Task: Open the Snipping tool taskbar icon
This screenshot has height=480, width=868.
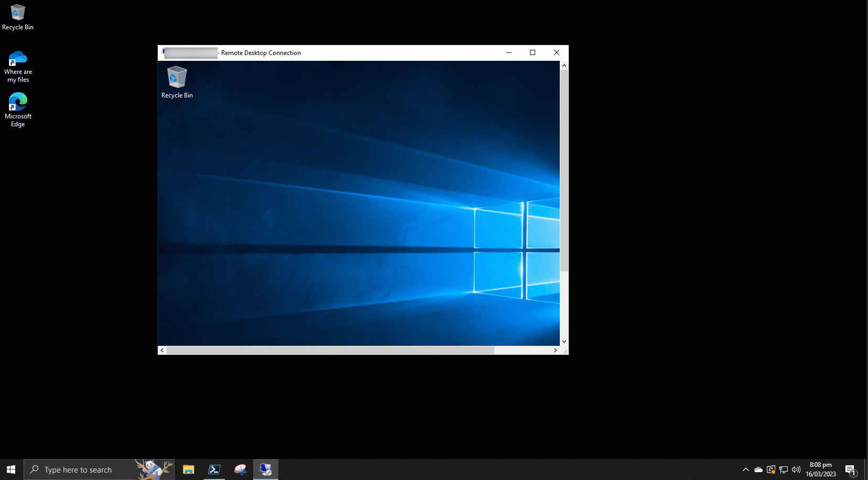Action: click(240, 470)
